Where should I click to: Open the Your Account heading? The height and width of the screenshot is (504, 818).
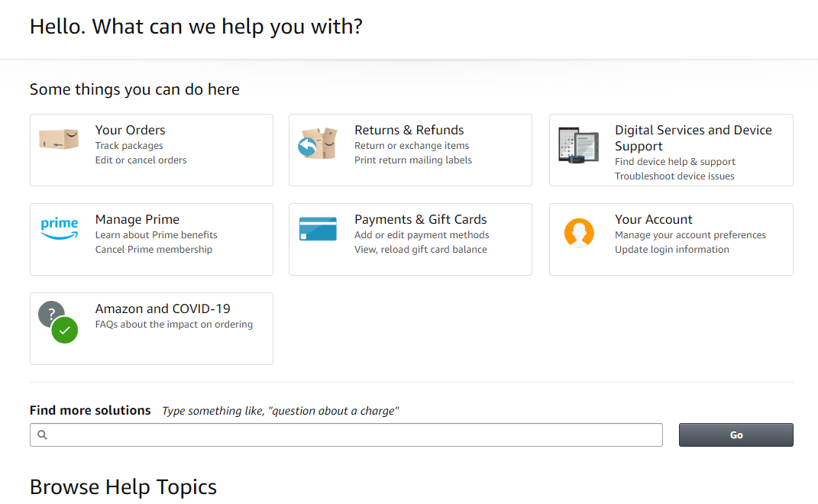point(653,219)
